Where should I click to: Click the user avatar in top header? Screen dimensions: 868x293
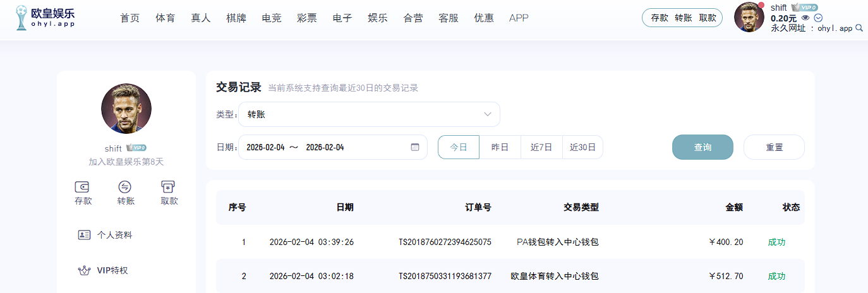749,17
